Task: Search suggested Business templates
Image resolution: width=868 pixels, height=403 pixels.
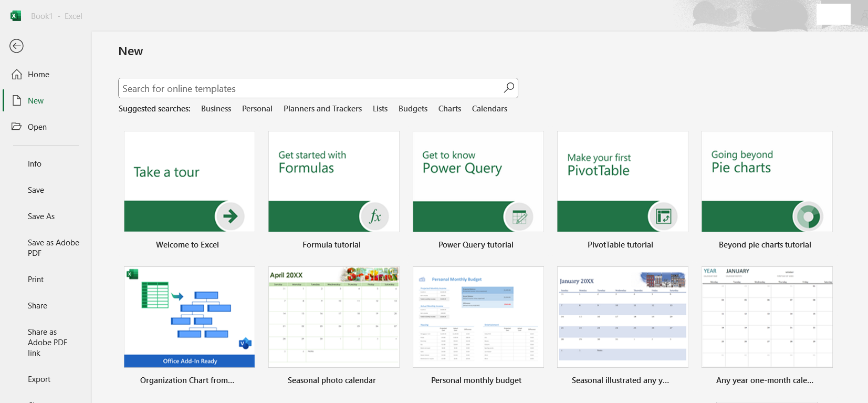Action: click(216, 109)
